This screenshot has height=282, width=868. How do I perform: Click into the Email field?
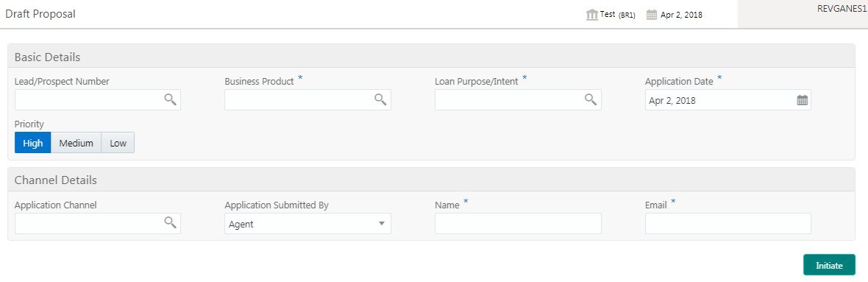tap(728, 223)
